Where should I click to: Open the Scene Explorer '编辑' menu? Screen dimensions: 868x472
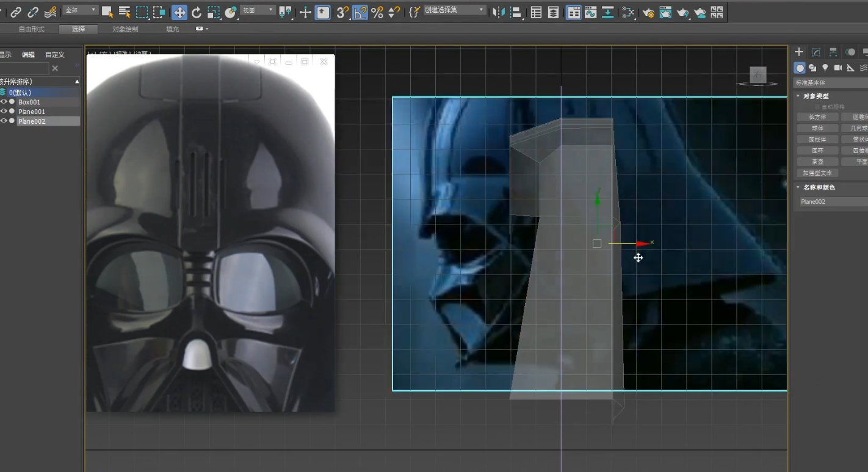coord(28,55)
